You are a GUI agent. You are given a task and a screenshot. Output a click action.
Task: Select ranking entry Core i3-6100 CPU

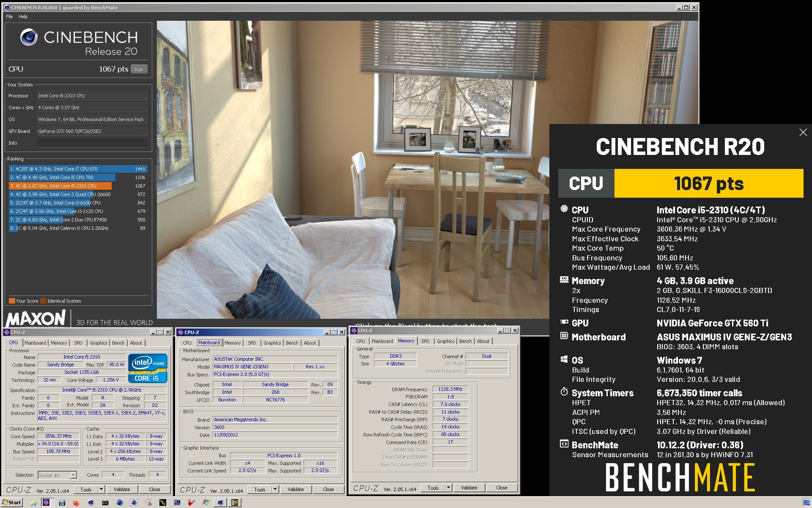pos(78,203)
